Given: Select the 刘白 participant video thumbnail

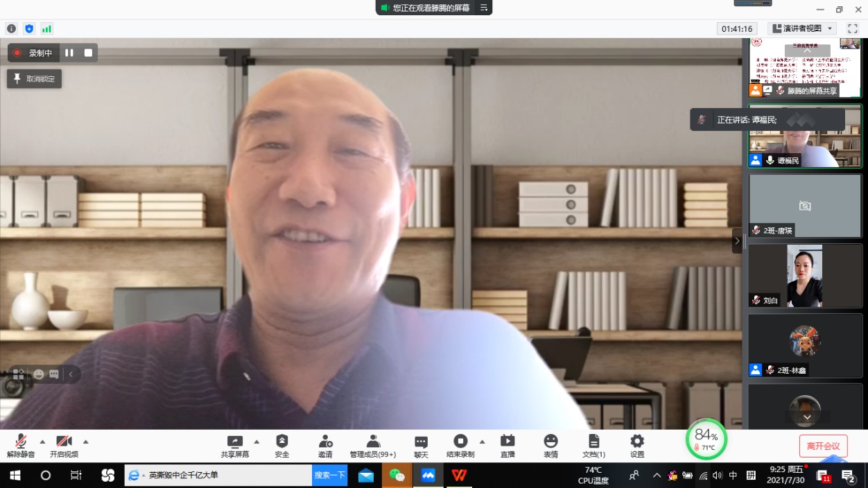Looking at the screenshot, I should pyautogui.click(x=804, y=275).
